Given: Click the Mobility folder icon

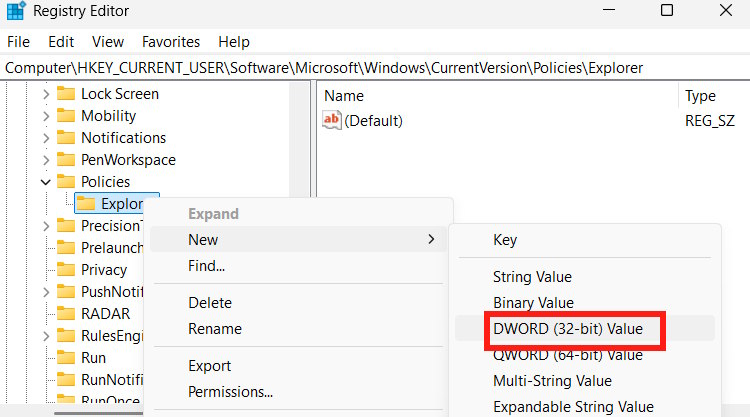Looking at the screenshot, I should (x=66, y=116).
